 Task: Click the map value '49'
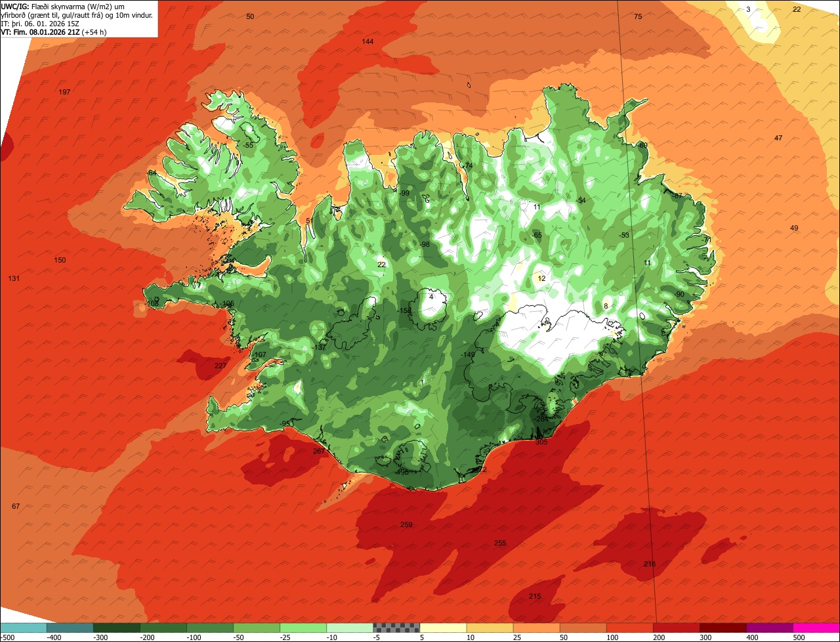pyautogui.click(x=794, y=228)
